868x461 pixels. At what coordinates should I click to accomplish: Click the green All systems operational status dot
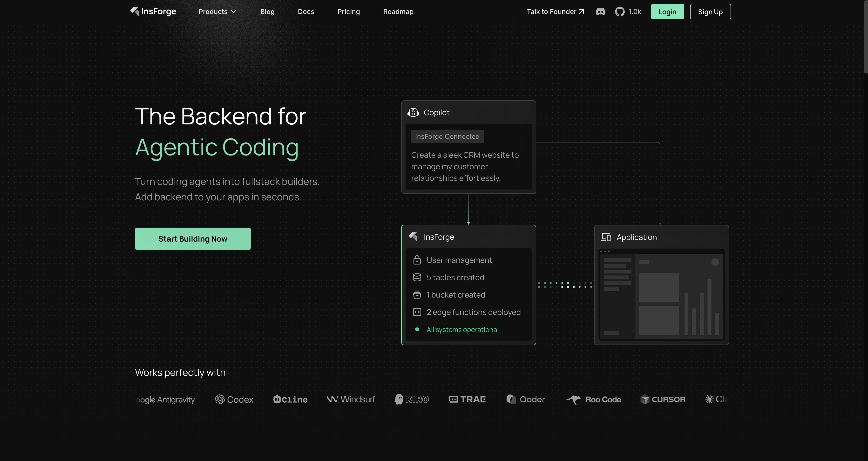417,329
